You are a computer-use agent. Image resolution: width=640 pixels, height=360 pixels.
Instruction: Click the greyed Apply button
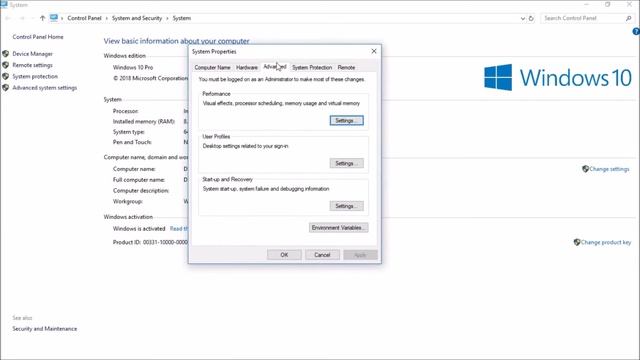click(x=360, y=255)
